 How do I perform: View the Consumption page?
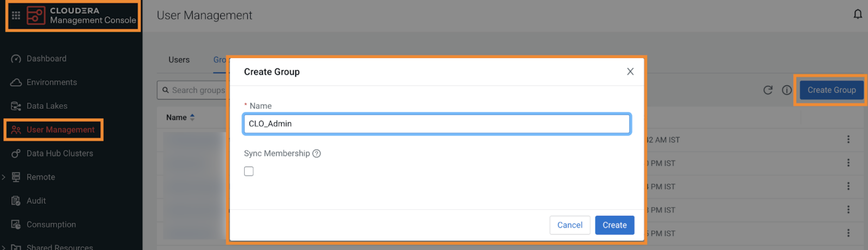coord(51,224)
